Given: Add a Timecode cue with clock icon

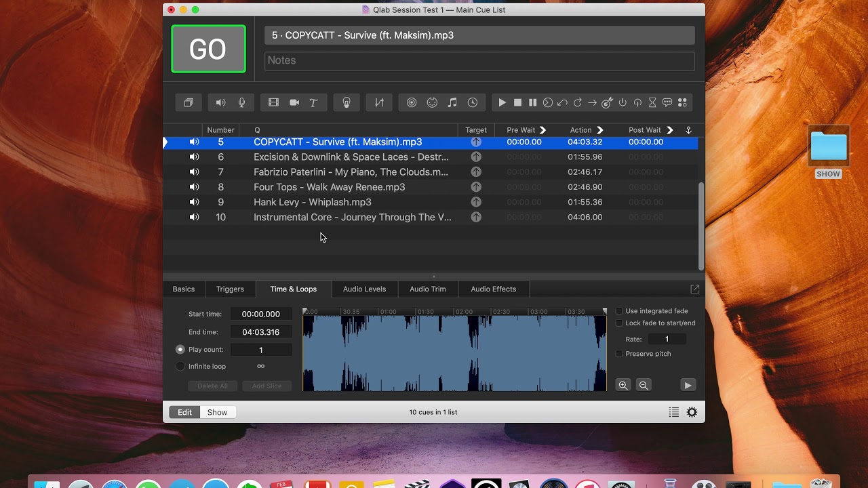Looking at the screenshot, I should point(473,102).
